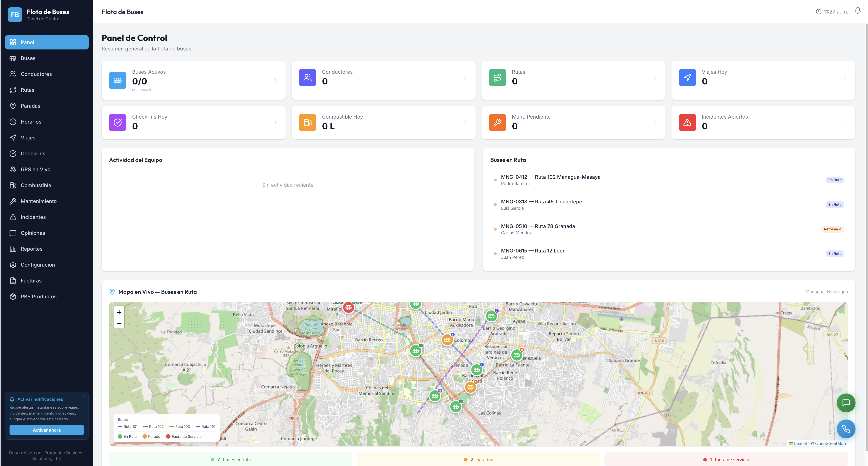Dismiss the Activar notificaciones banner
Image resolution: width=868 pixels, height=466 pixels.
click(84, 396)
